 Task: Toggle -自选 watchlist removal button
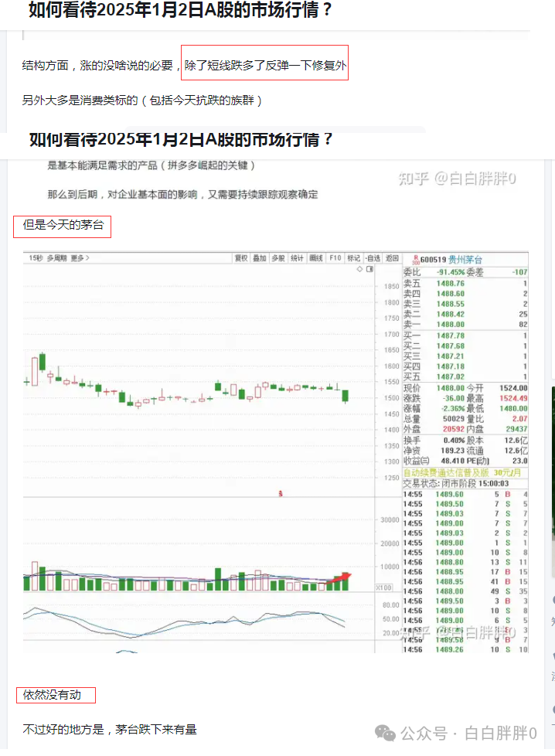[373, 258]
